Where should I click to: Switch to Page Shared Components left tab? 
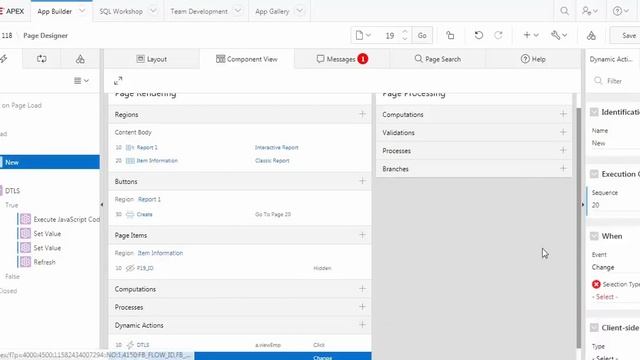pos(80,59)
